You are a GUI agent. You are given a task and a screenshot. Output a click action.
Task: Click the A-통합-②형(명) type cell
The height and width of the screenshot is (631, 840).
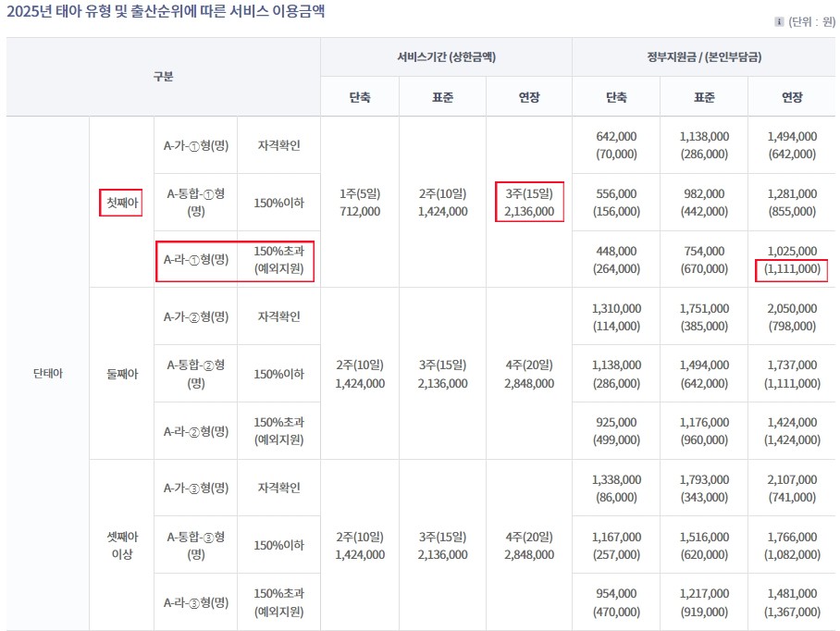[x=197, y=374]
